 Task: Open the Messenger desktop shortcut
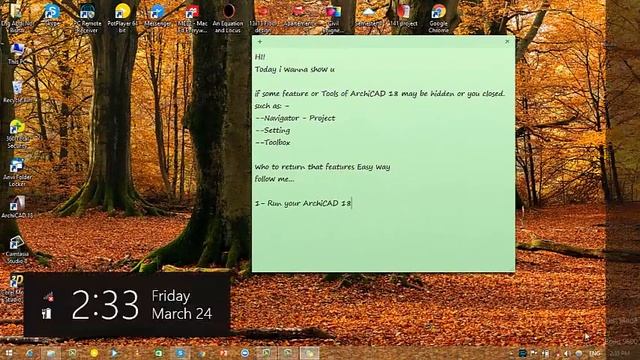tap(158, 15)
